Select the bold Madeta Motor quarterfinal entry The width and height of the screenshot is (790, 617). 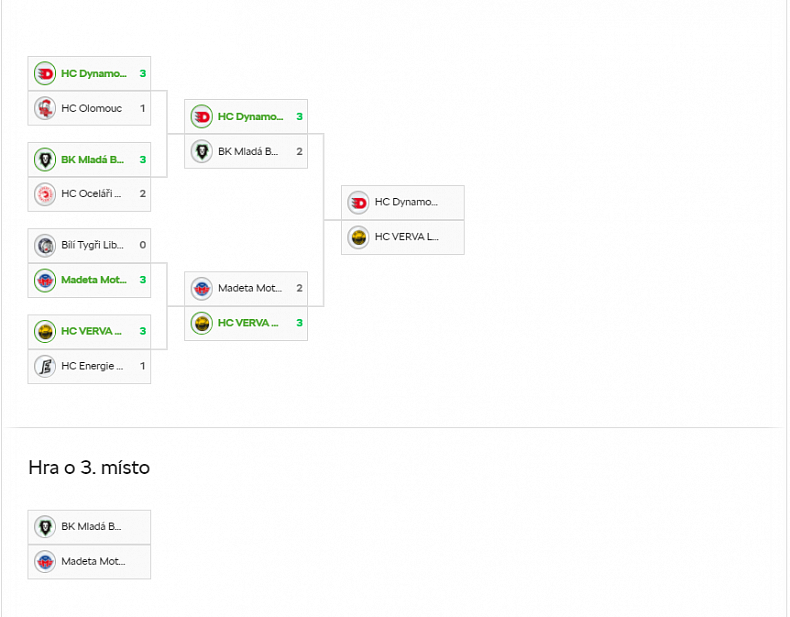[94, 280]
